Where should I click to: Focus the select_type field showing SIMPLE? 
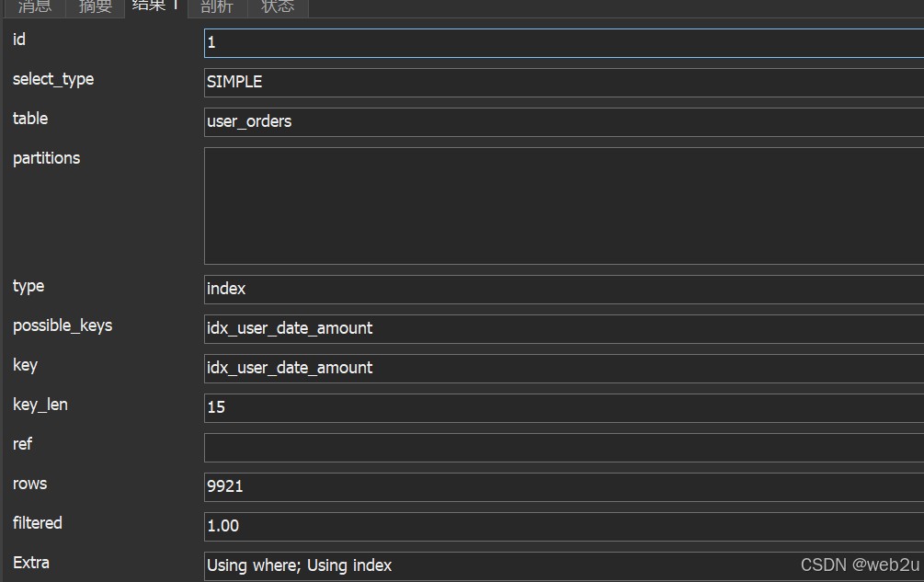563,82
